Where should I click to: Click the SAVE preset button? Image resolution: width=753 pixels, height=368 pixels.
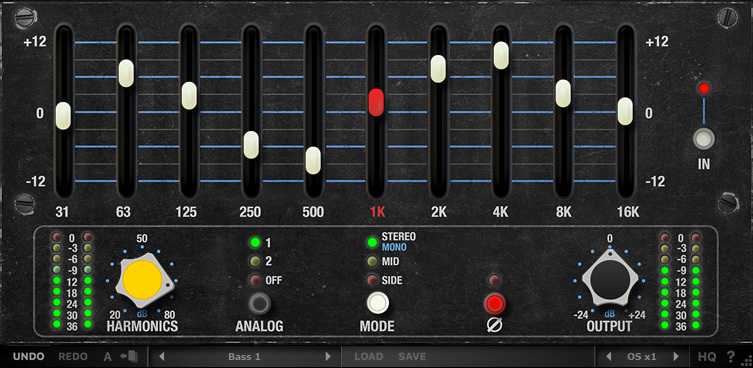(x=412, y=356)
